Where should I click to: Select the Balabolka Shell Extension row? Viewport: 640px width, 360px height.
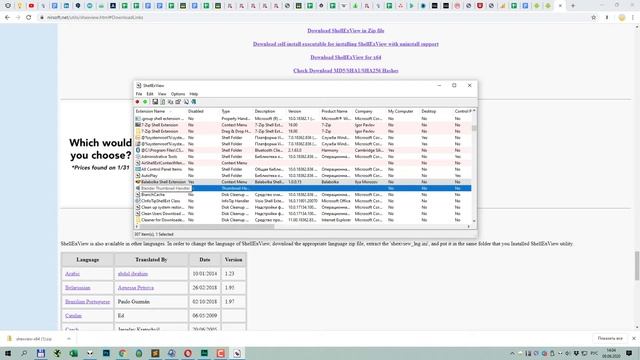coord(303,182)
